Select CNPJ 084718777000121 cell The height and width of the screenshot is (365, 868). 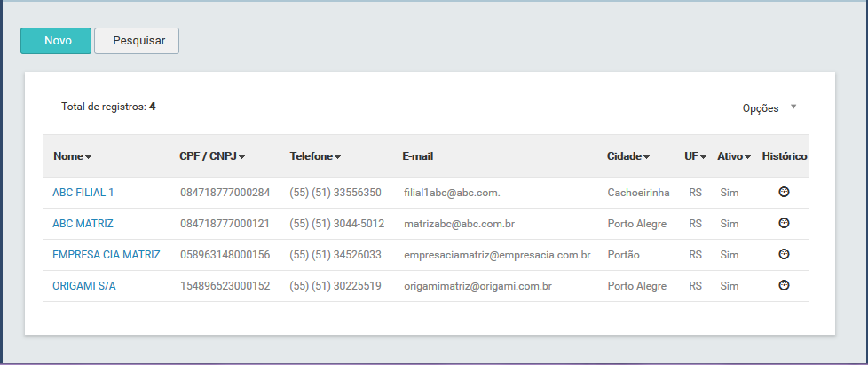225,224
